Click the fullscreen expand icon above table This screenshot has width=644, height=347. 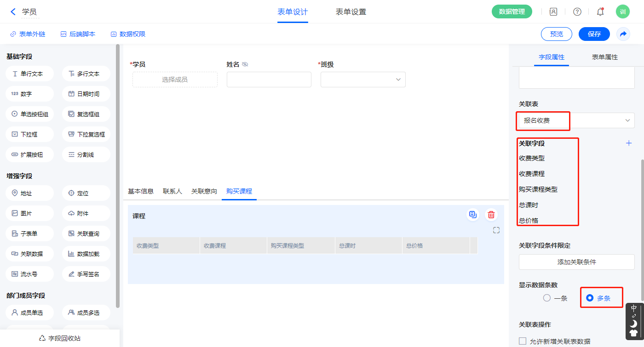496,230
